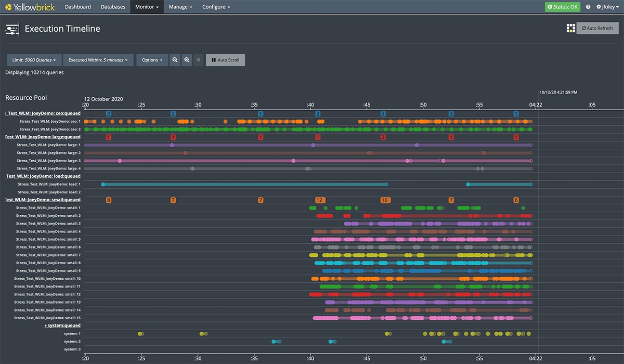This screenshot has height=364, width=624.
Task: Click the Yellowbrick logo
Action: 30,7
